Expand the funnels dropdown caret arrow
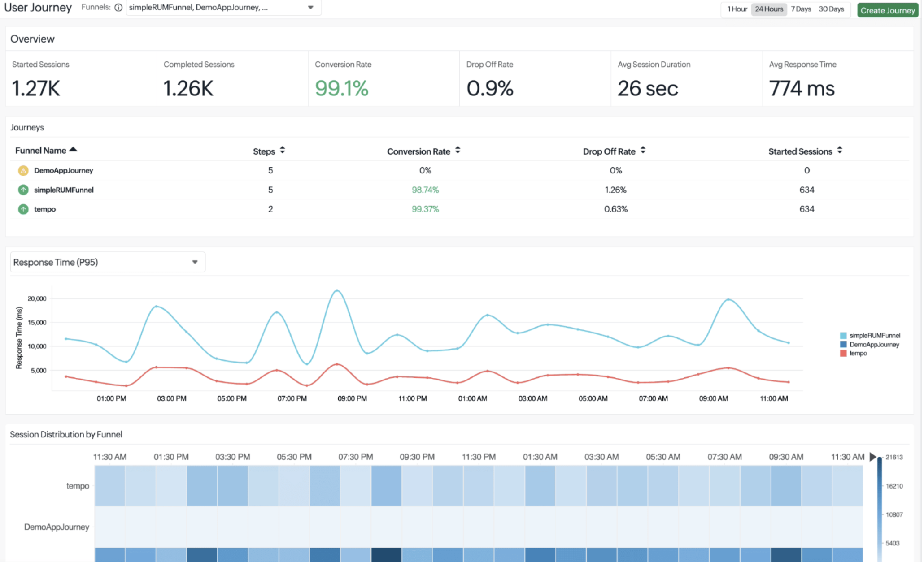 tap(310, 7)
